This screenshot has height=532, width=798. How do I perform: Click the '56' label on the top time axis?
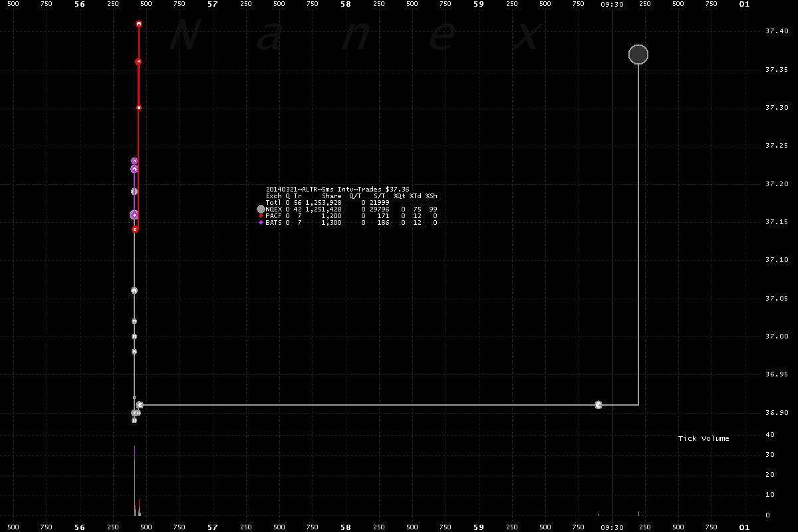coord(80,4)
